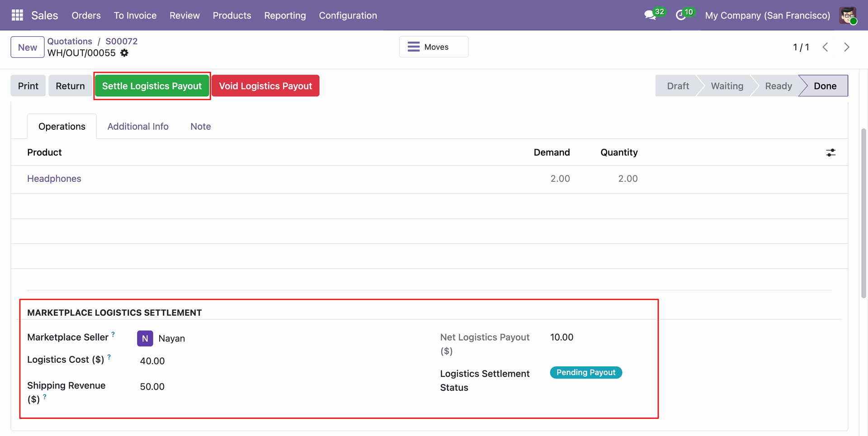This screenshot has height=436, width=868.
Task: Click the Waiting status stage
Action: tap(727, 86)
